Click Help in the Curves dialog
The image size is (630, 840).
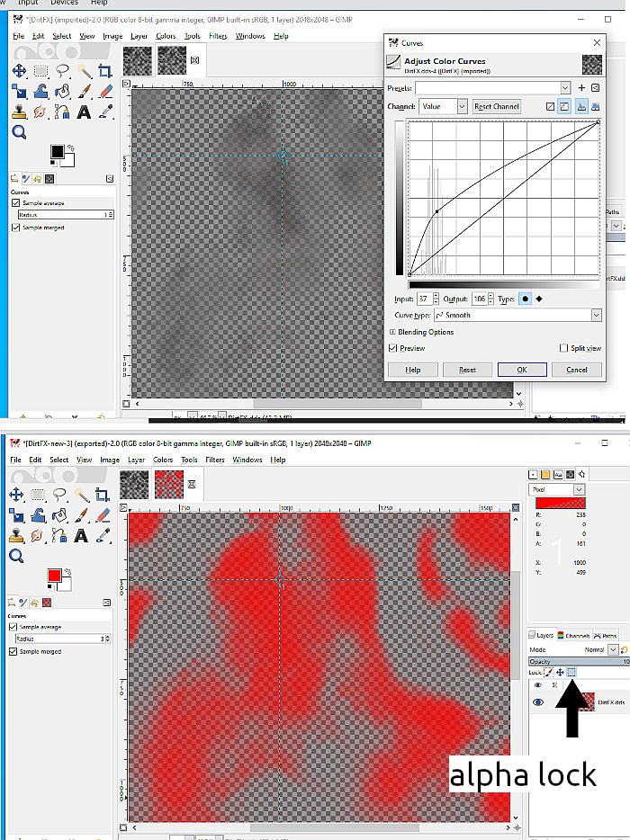[413, 370]
